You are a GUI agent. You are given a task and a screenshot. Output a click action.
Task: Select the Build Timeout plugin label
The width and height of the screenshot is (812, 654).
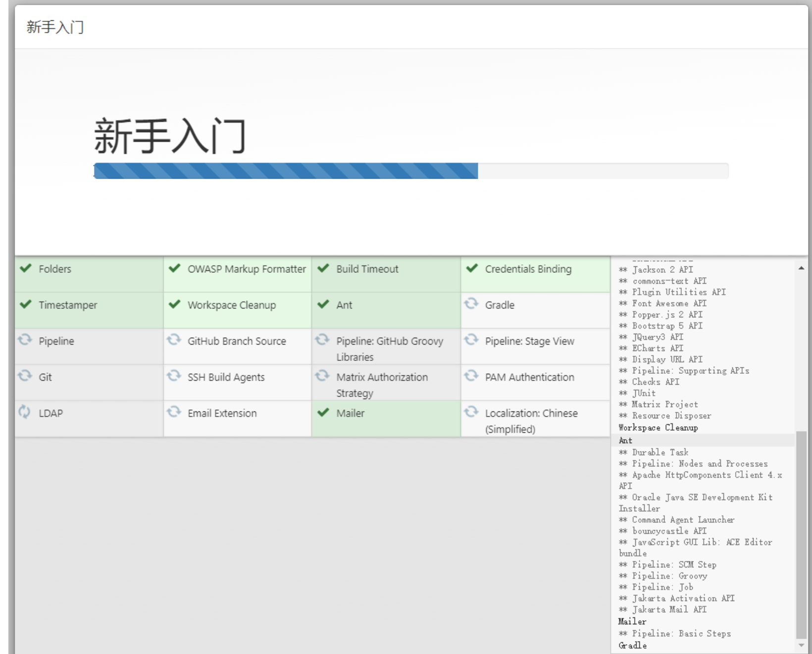367,269
